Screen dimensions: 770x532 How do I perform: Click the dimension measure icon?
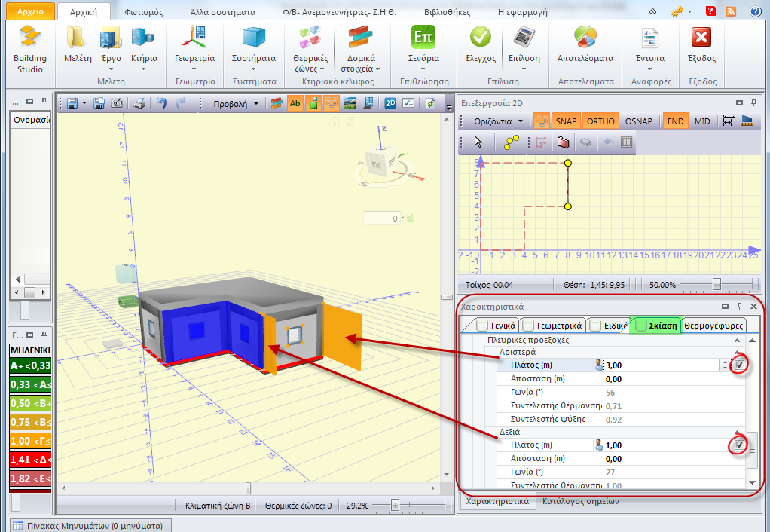pos(729,121)
